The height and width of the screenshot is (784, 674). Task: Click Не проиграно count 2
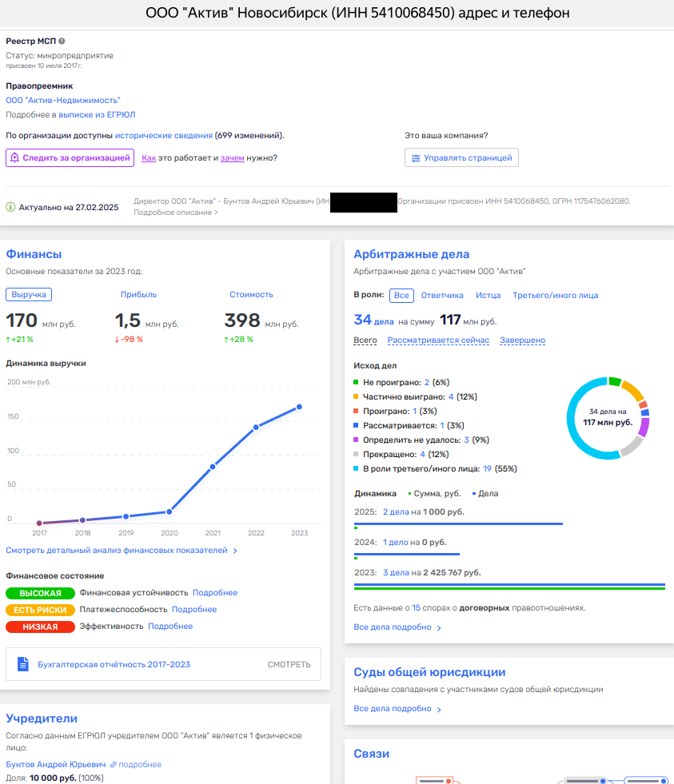427,383
